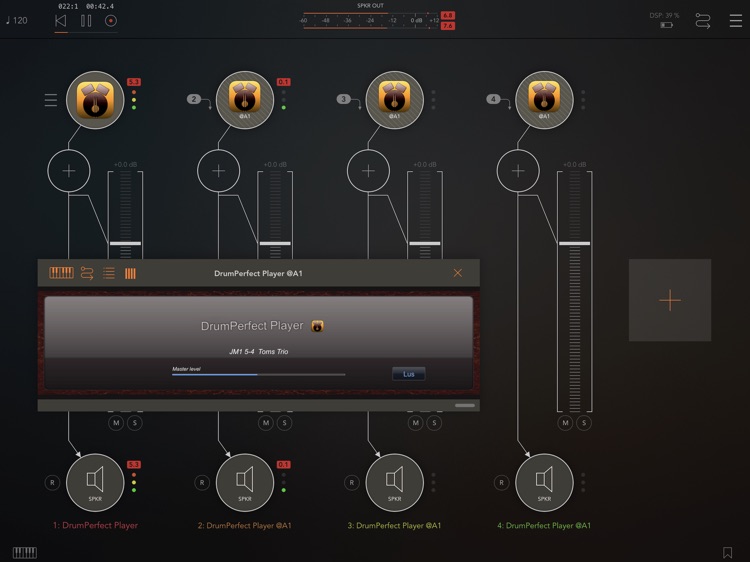Solo channel 3
Viewport: 750px width, 562px height.
click(x=434, y=423)
